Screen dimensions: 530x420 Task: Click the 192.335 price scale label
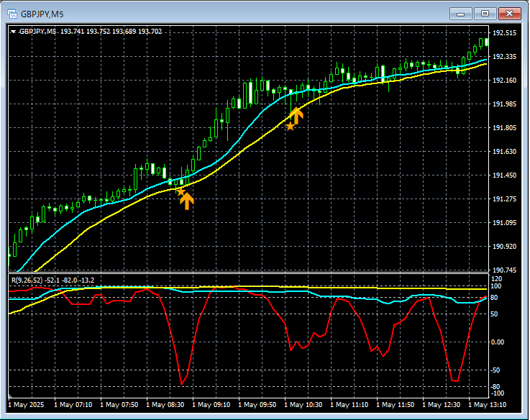505,57
